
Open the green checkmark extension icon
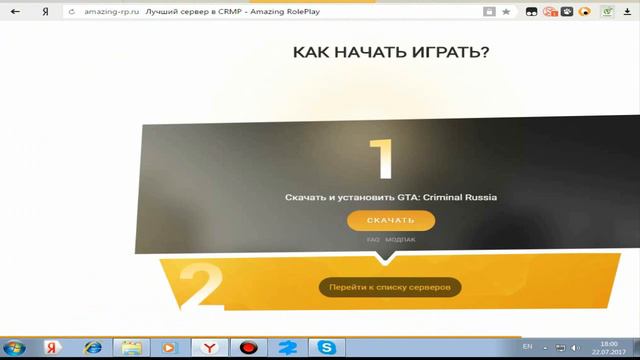607,11
